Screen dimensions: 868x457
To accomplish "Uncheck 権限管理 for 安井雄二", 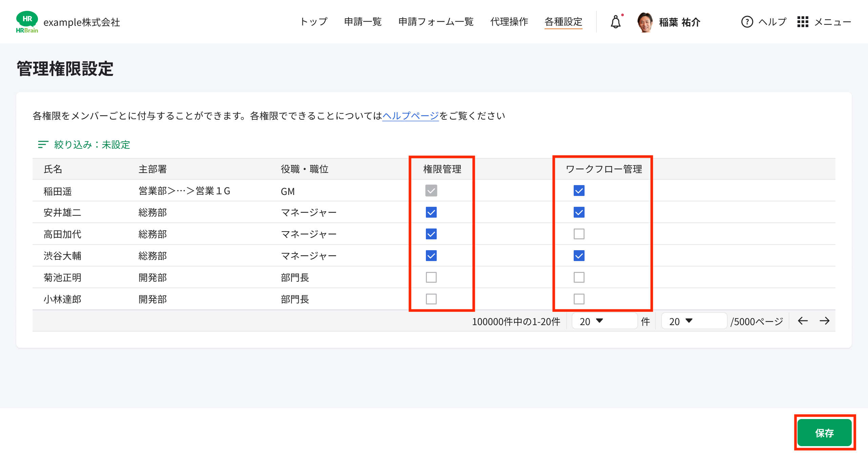I will point(431,213).
